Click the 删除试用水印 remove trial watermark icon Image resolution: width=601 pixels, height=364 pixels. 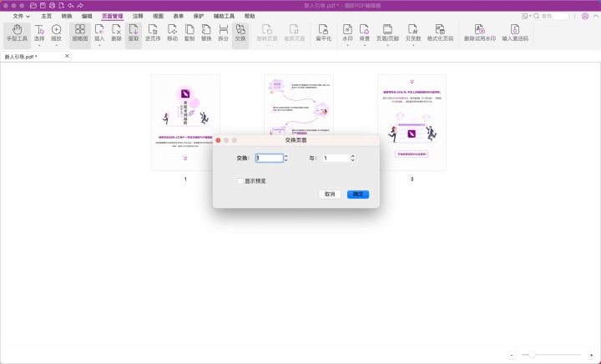pos(479,30)
